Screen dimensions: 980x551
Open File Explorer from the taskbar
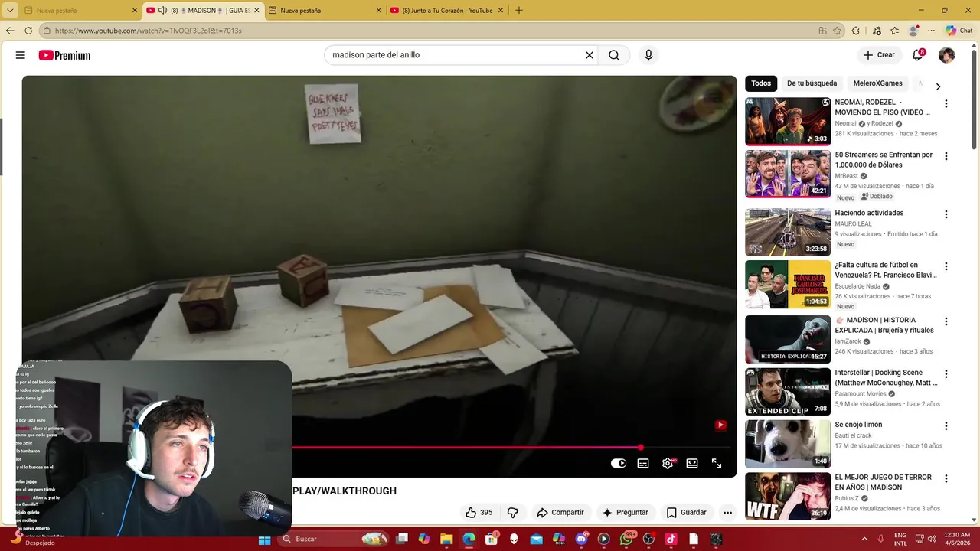pyautogui.click(x=446, y=539)
